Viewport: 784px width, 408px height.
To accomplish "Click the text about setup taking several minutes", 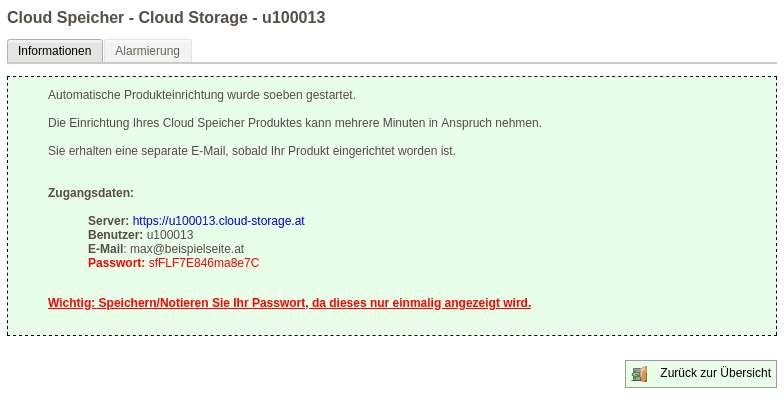I will tap(295, 123).
